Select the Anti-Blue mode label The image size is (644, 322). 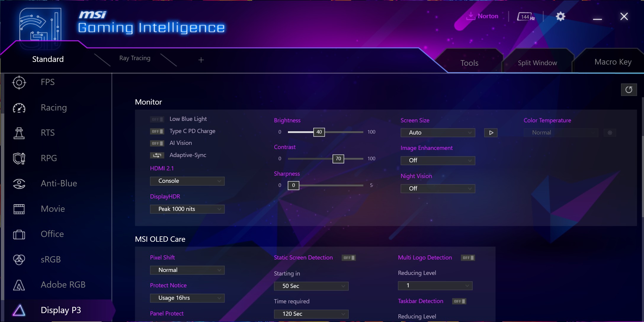pyautogui.click(x=59, y=184)
